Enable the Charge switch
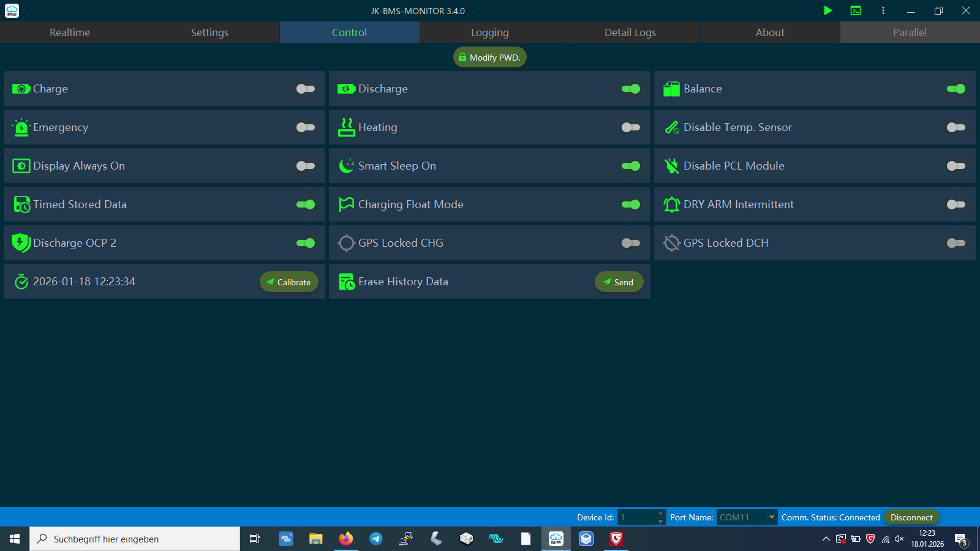Viewport: 980px width, 551px height. (305, 89)
